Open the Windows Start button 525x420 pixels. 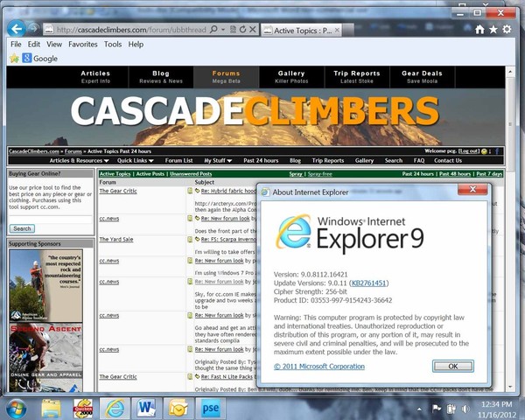tap(16, 409)
